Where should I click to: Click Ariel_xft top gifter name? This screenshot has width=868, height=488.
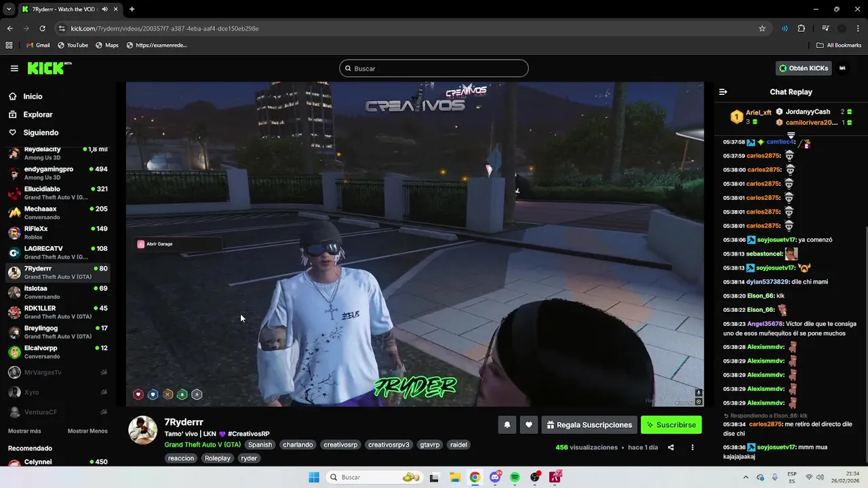point(759,113)
